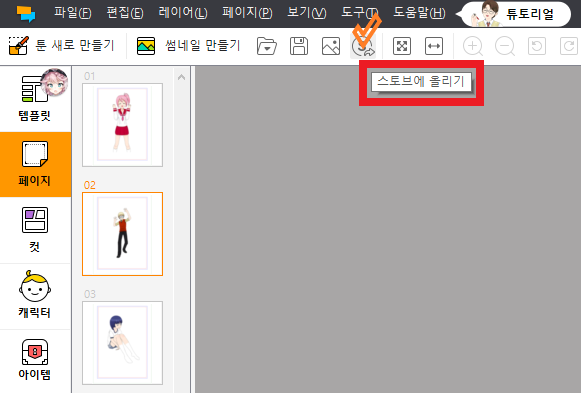Open the 레이어(L) menu
581x393 pixels.
[x=183, y=13]
